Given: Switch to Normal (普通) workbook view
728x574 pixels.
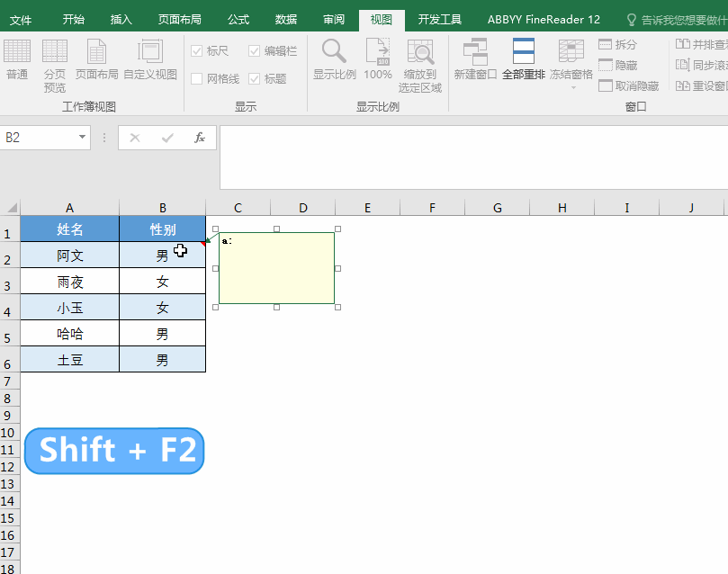Looking at the screenshot, I should click(x=17, y=59).
